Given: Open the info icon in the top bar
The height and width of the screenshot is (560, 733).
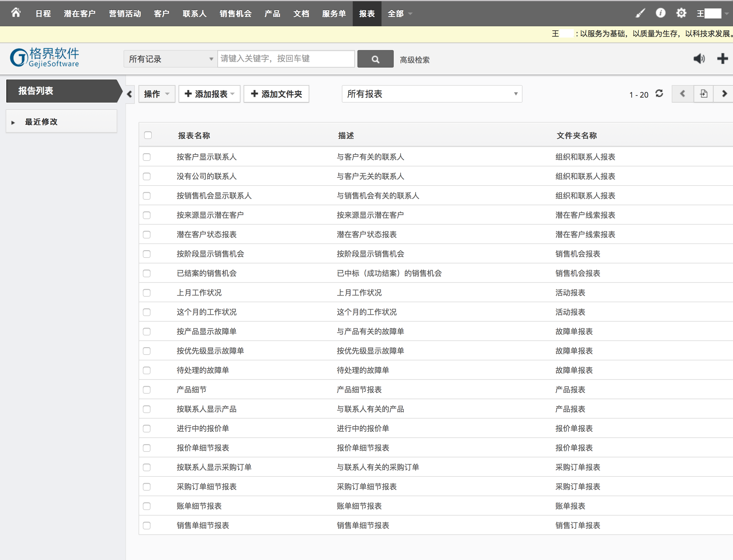Looking at the screenshot, I should 660,13.
